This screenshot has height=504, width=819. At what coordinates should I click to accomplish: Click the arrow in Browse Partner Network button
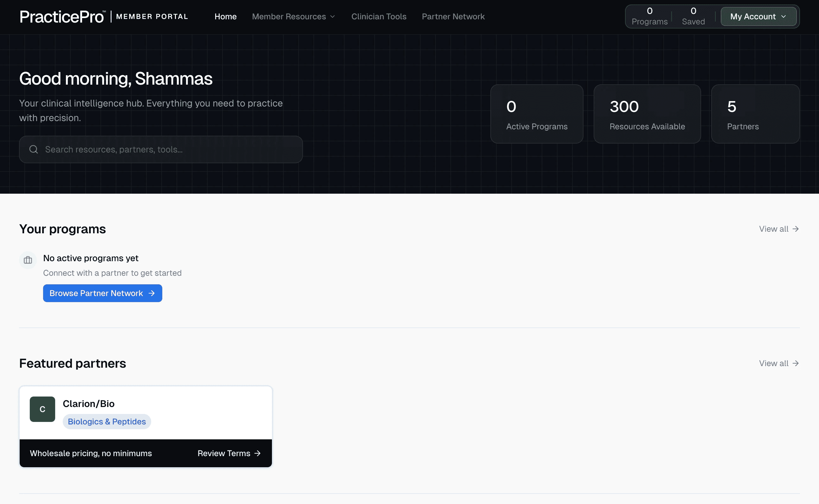[152, 293]
